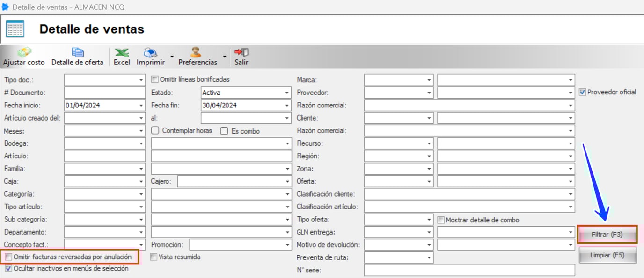Open Detalle de oferta toolbar icon
The image size is (644, 278).
click(77, 52)
